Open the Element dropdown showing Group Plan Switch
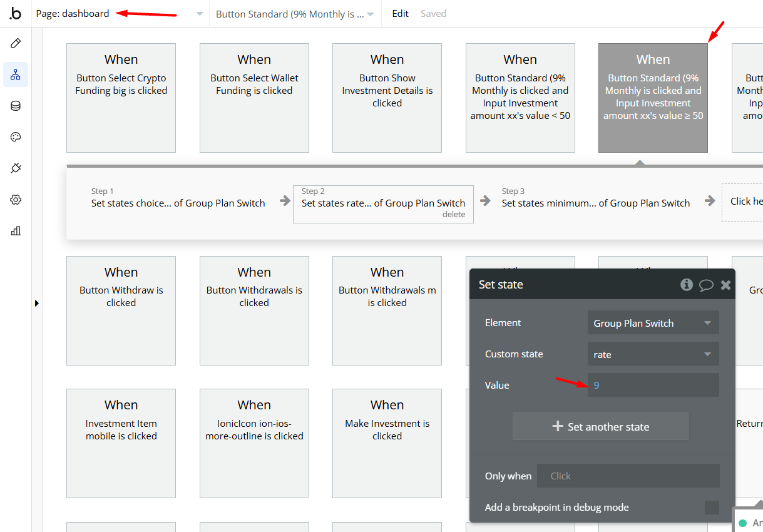Screen dimensions: 763x532 pyautogui.click(x=653, y=323)
